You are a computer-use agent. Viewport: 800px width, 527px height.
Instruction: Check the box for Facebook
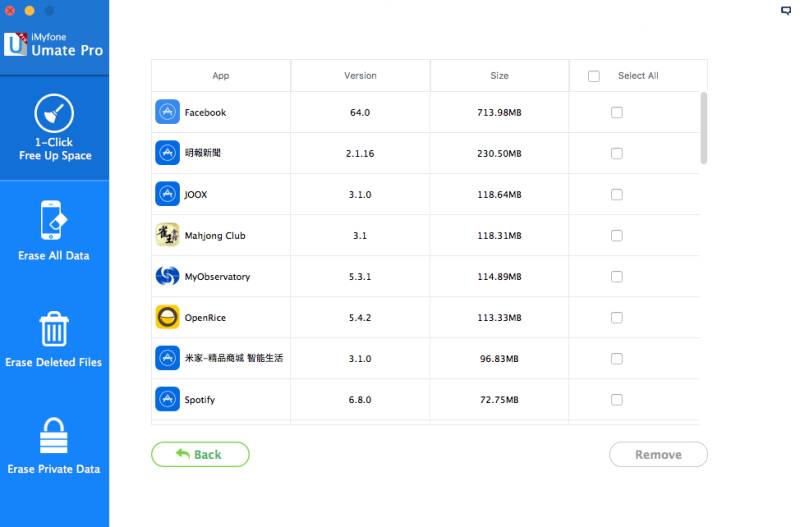tap(617, 112)
